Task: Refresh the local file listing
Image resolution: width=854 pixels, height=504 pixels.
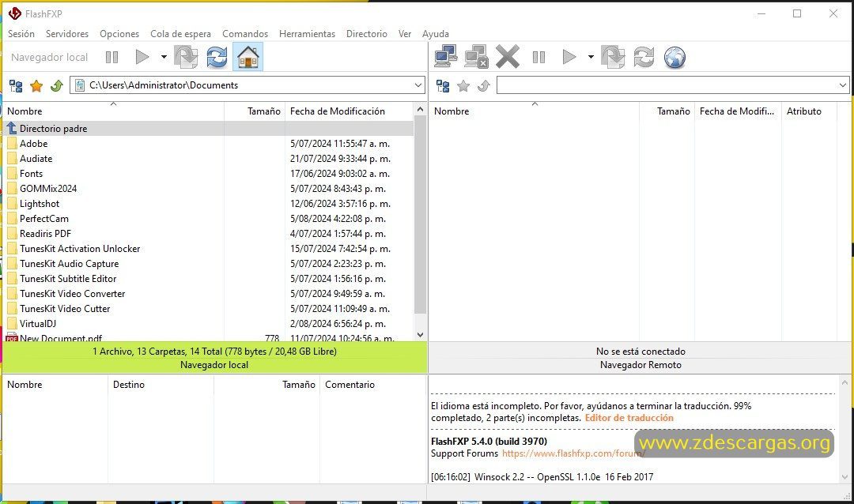Action: 217,57
